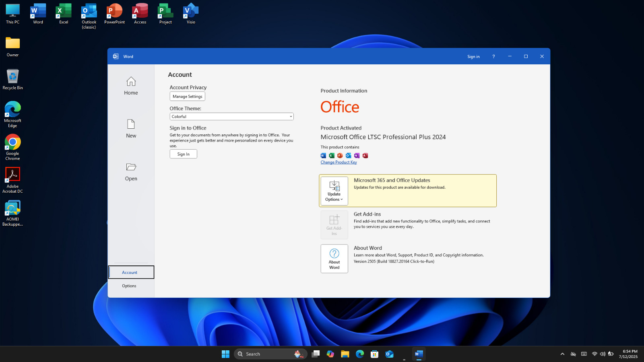The height and width of the screenshot is (362, 644).
Task: Click the touch keyboard tray icon
Action: tap(584, 354)
